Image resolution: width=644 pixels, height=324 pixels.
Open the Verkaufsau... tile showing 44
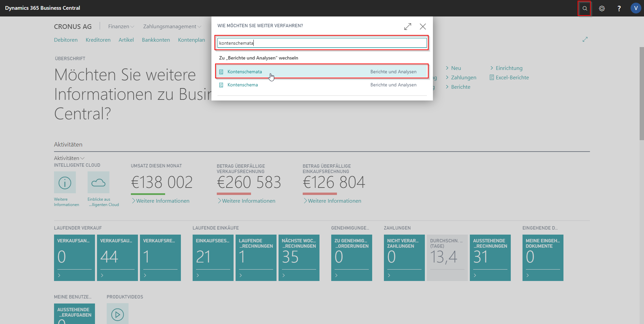117,258
